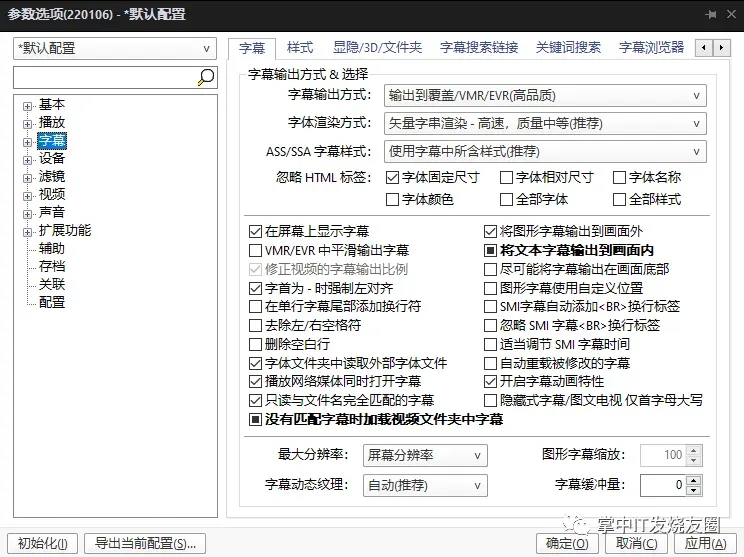Click the 应用 button
The width and height of the screenshot is (744, 557).
pos(706,543)
